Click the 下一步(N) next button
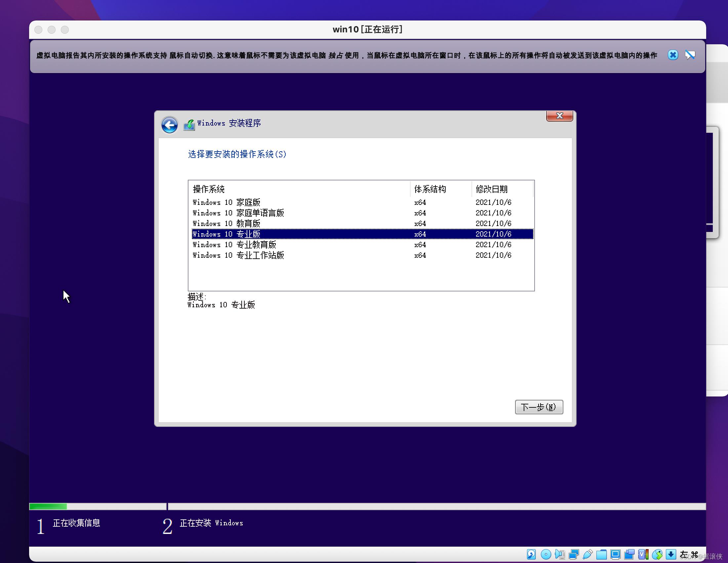This screenshot has height=563, width=728. (x=539, y=407)
